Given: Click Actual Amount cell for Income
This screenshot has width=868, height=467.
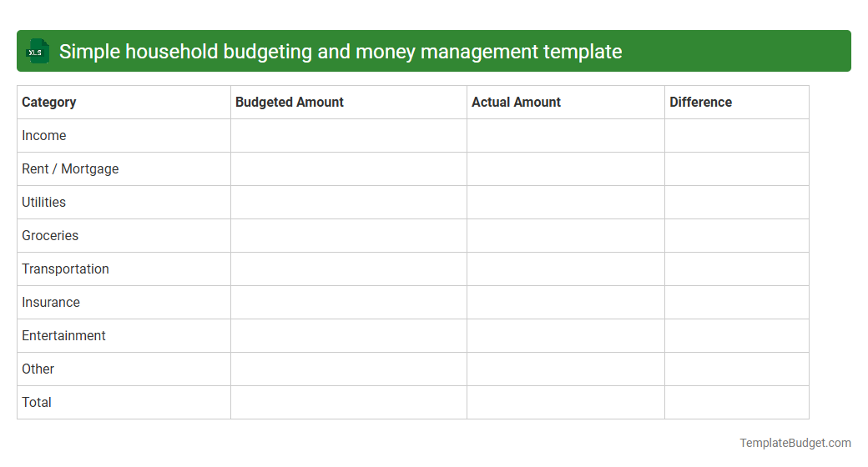Looking at the screenshot, I should (566, 136).
